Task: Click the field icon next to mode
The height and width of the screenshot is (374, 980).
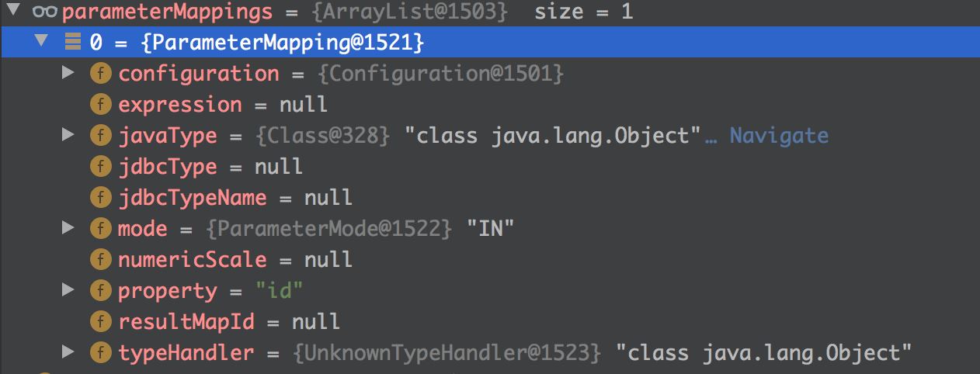Action: [100, 229]
